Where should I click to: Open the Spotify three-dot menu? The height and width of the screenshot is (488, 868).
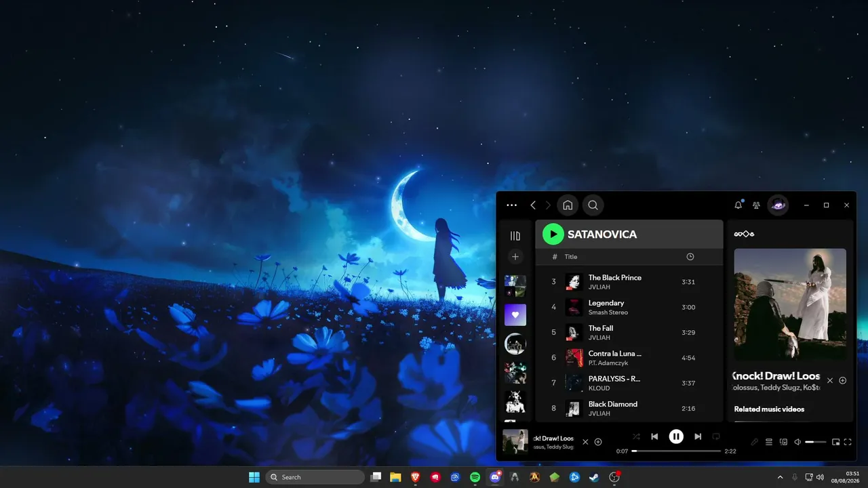[511, 205]
